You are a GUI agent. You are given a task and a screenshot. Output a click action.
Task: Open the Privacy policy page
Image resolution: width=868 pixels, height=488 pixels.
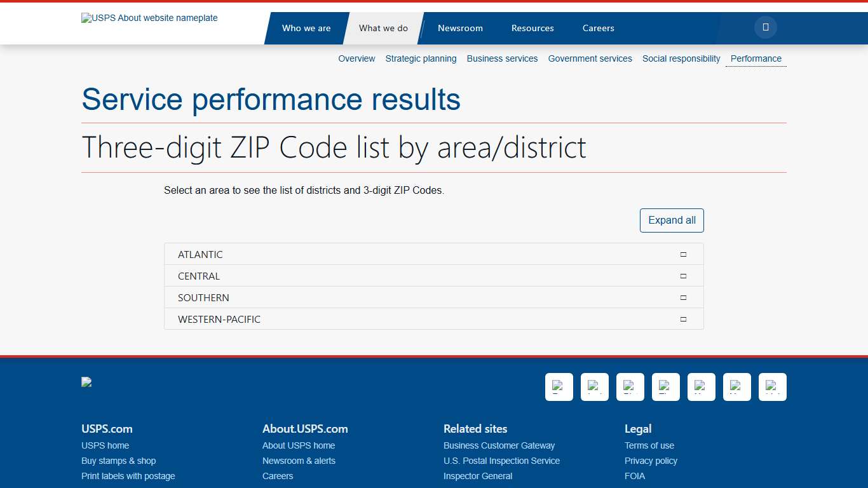point(651,461)
